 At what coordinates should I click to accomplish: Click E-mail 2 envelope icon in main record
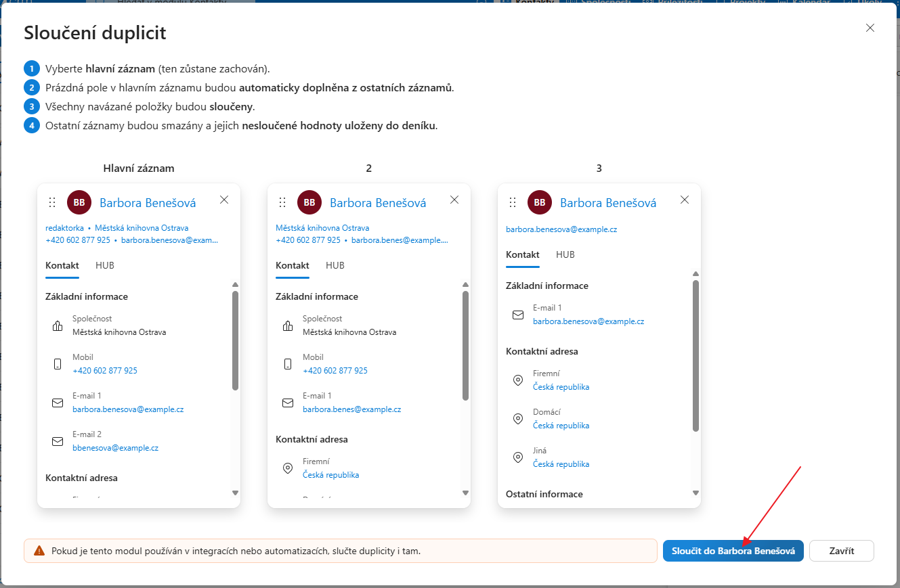click(x=58, y=441)
